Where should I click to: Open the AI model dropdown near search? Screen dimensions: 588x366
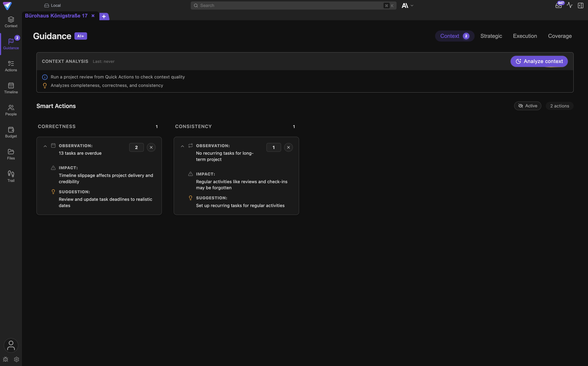click(x=407, y=6)
